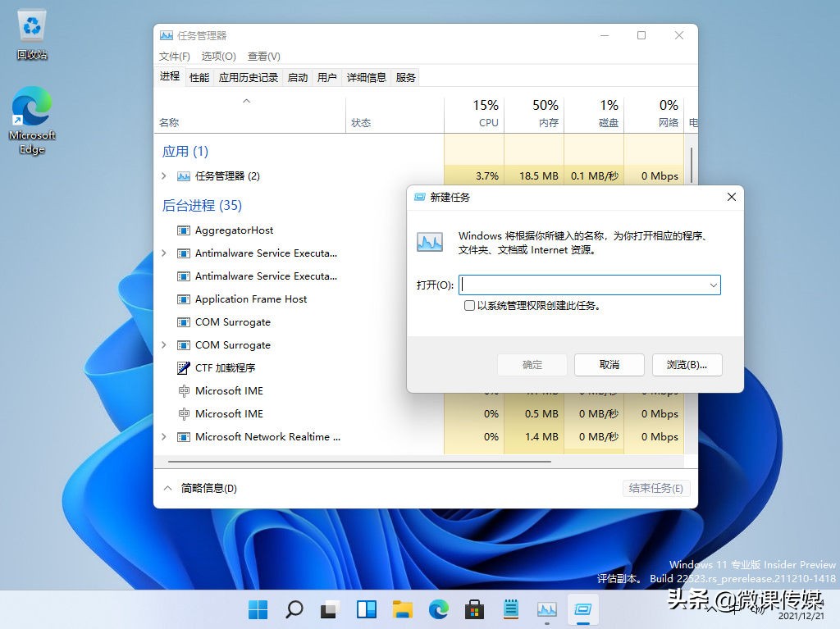Enable 以系统管理权限创建此任务 checkbox
This screenshot has width=840, height=629.
click(470, 305)
